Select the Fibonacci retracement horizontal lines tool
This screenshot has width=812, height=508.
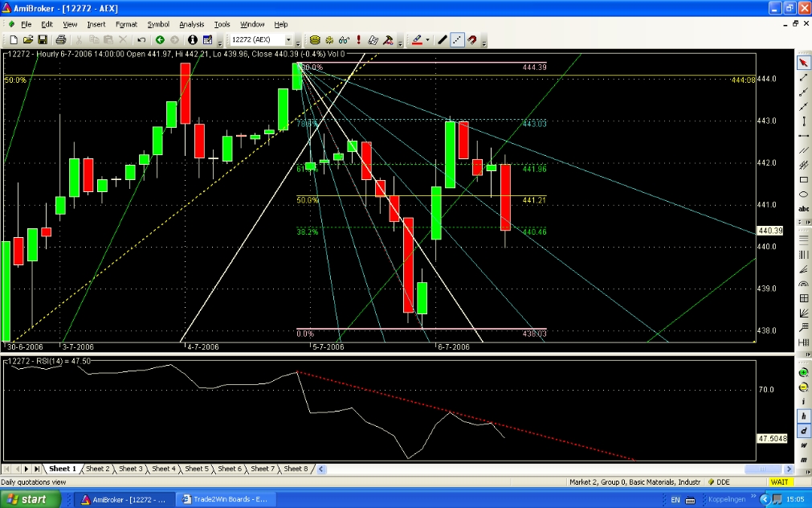pos(803,240)
